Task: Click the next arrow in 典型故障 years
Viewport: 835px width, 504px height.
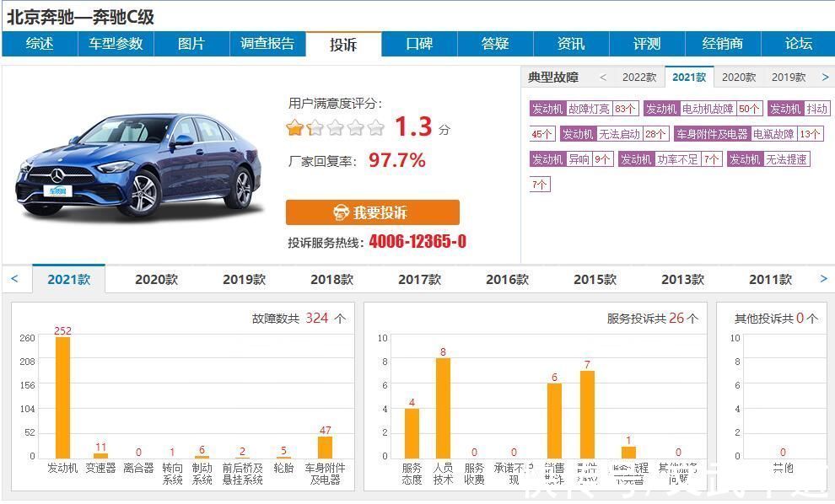Action: 825,78
